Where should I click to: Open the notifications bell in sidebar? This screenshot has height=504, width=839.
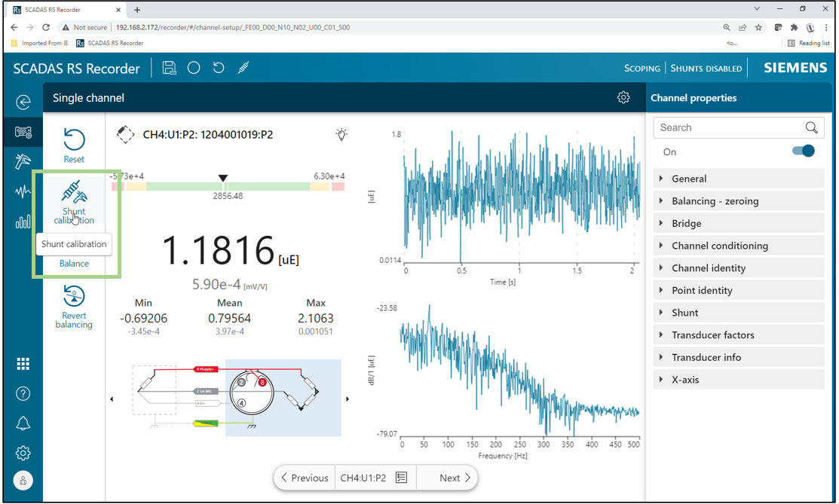tap(23, 423)
